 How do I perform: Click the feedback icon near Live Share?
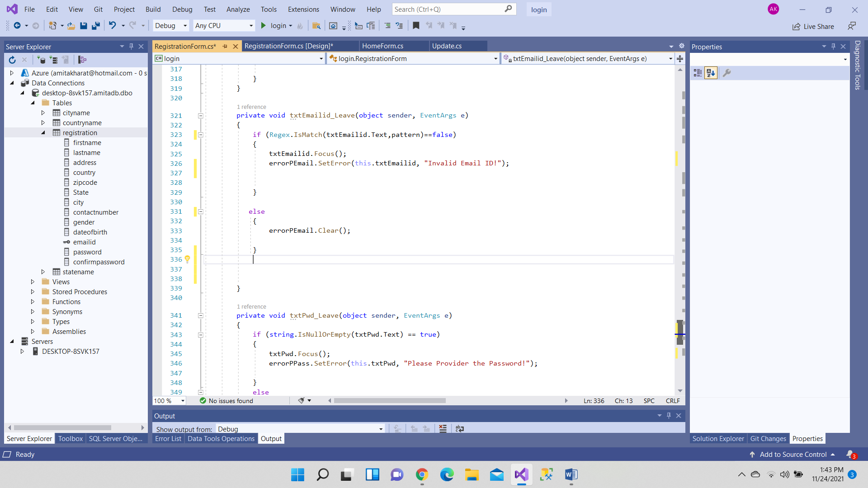852,26
